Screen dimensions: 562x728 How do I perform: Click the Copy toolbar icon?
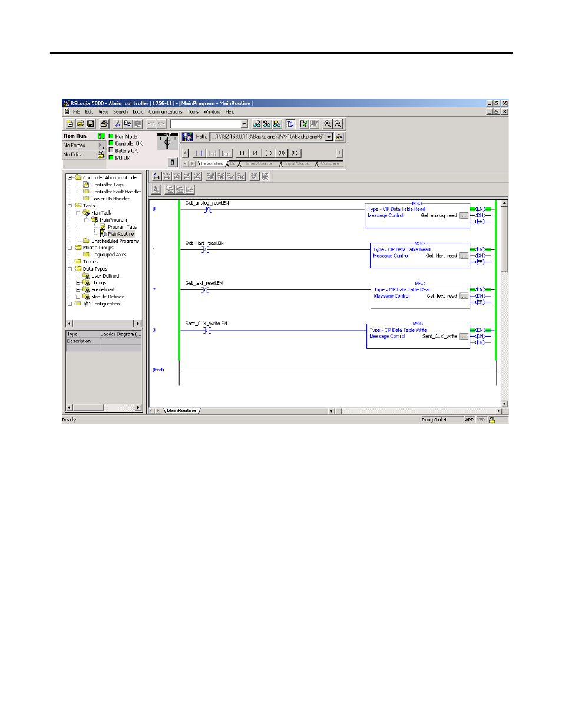coord(127,124)
